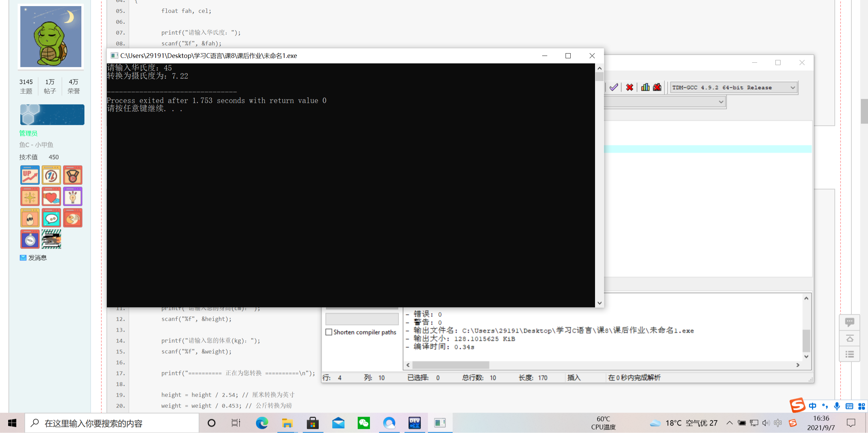Click the orange pac-man style medal badge

click(x=73, y=218)
